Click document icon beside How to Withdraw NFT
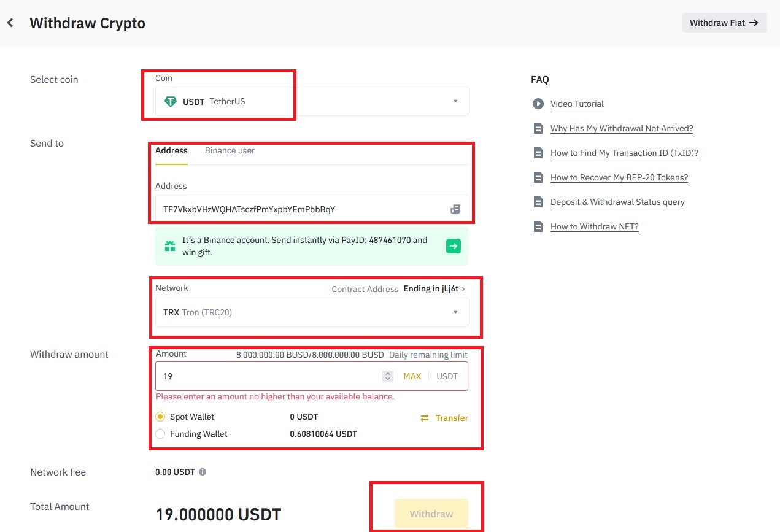 [538, 226]
